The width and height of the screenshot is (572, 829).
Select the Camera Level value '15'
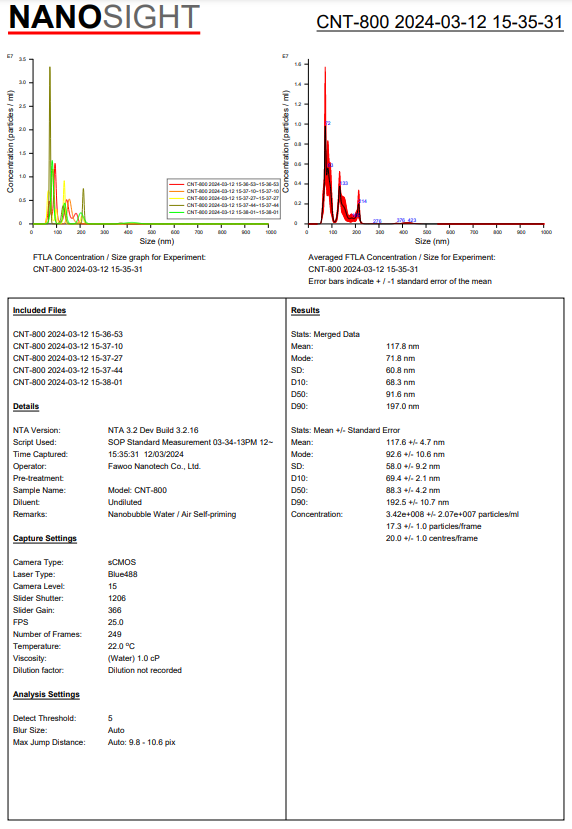pos(113,586)
